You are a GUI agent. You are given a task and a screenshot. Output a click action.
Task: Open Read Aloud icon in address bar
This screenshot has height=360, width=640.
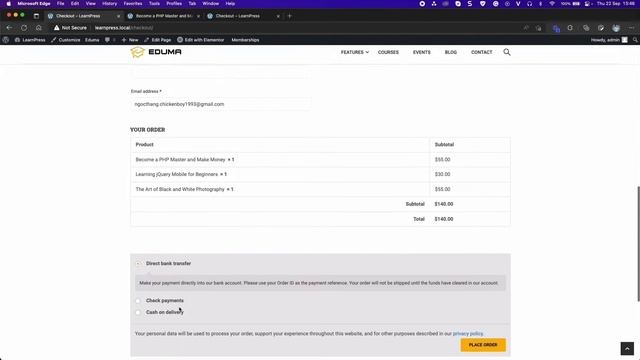click(526, 28)
